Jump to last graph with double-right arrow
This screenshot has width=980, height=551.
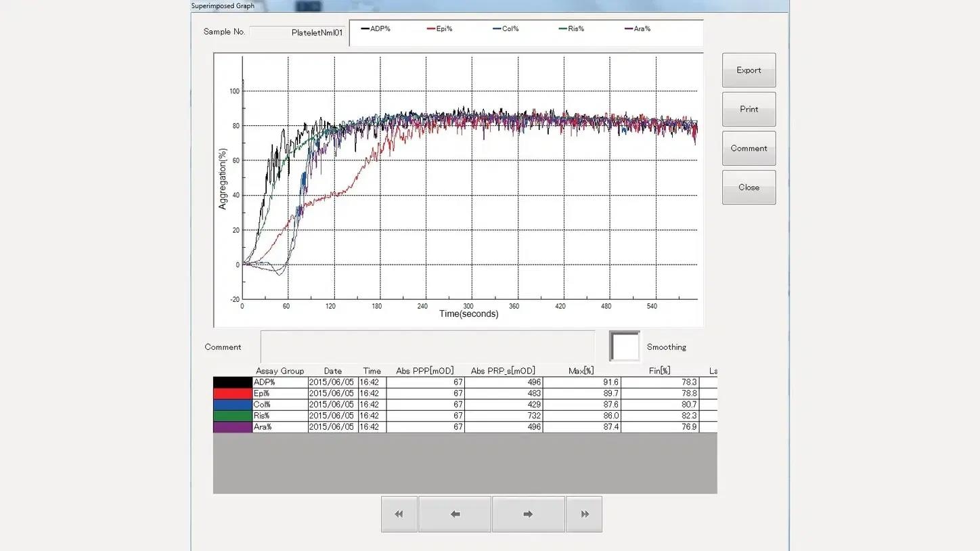click(x=583, y=514)
